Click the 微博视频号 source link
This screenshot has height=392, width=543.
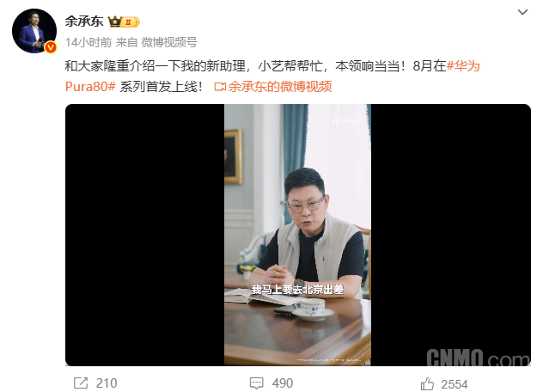click(x=169, y=42)
